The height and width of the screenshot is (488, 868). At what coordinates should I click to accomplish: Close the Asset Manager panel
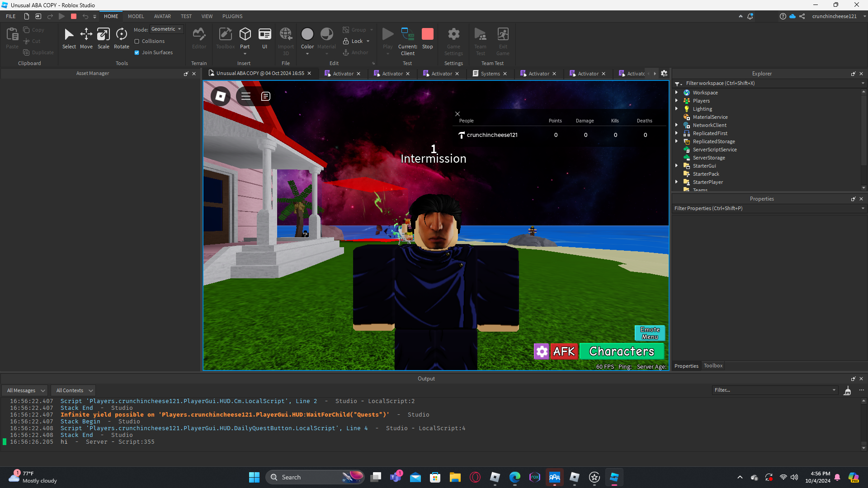click(x=194, y=74)
